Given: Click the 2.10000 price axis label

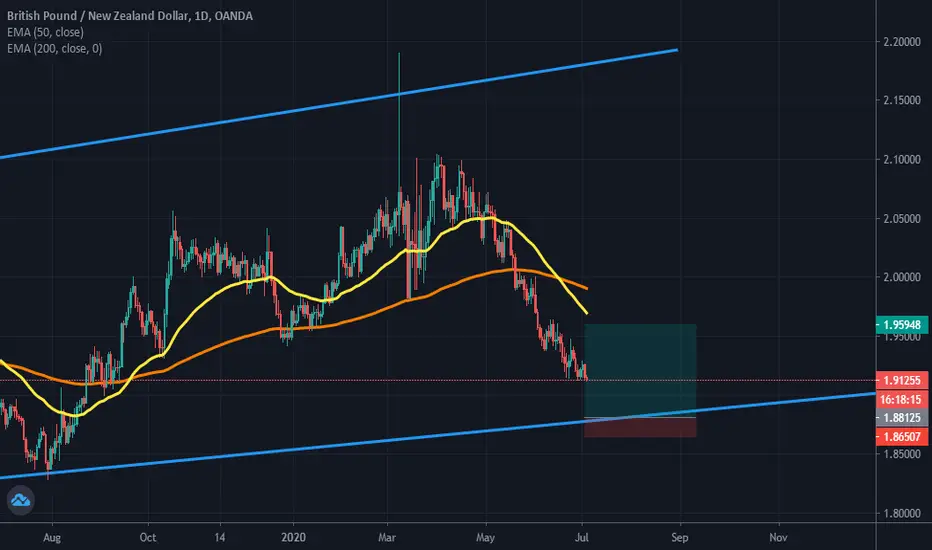Looking at the screenshot, I should pos(902,159).
